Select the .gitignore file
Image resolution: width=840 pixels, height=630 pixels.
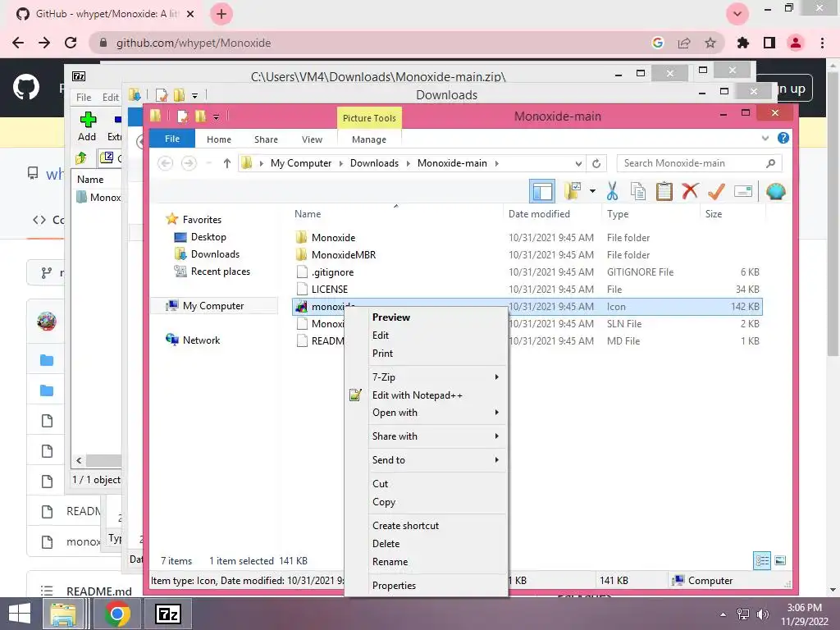[325, 272]
